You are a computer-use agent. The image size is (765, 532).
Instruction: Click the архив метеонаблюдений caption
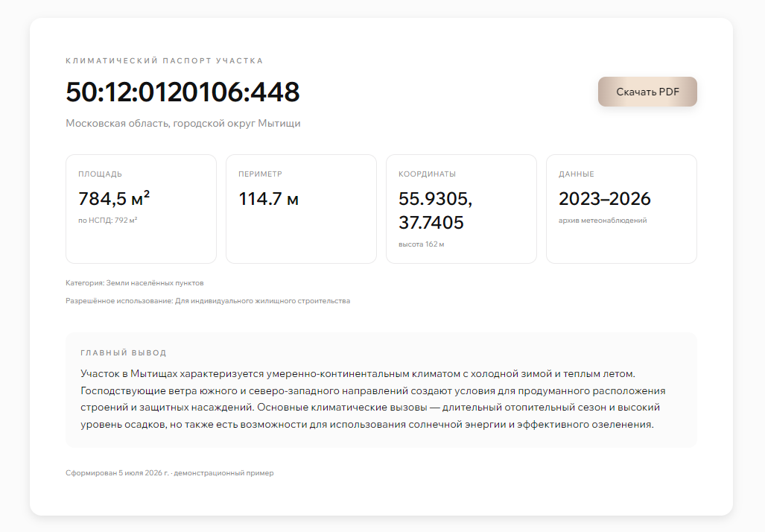click(603, 220)
